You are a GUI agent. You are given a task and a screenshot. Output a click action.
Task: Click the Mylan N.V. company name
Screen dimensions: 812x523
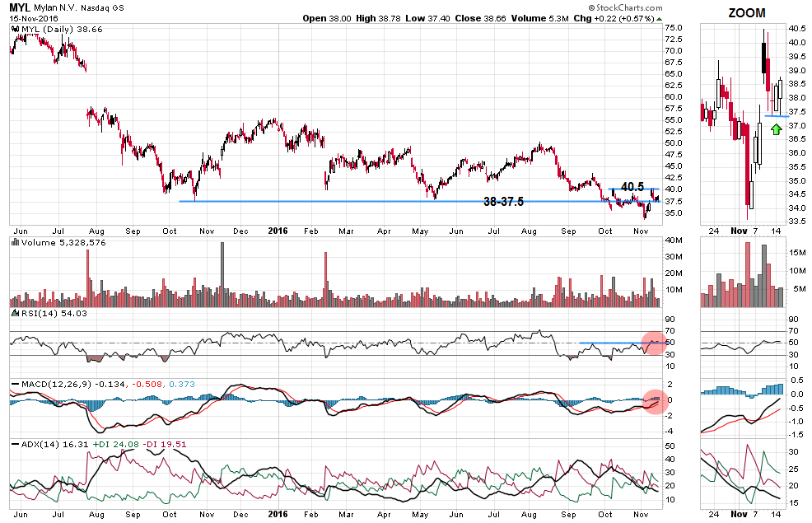[56, 7]
